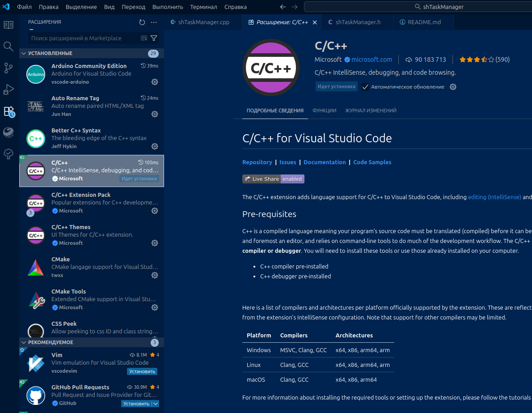Open Source Control view in activity bar
Viewport: 532px width, 413px height.
(x=8, y=68)
